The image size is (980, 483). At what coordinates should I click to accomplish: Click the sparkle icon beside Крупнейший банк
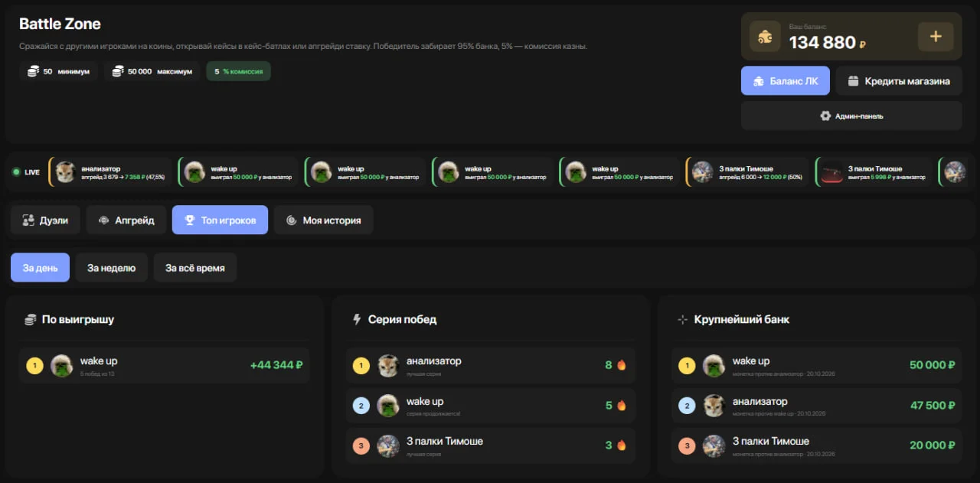pyautogui.click(x=682, y=319)
